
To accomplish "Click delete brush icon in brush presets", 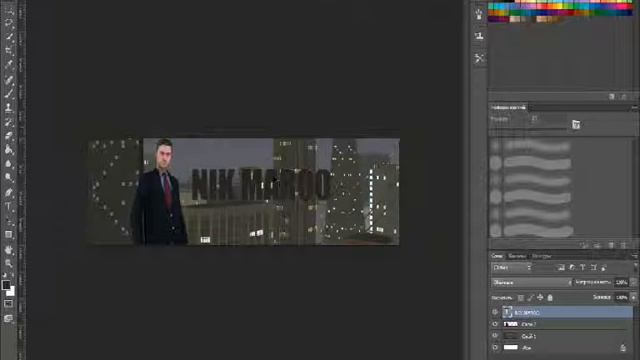I will click(x=623, y=245).
